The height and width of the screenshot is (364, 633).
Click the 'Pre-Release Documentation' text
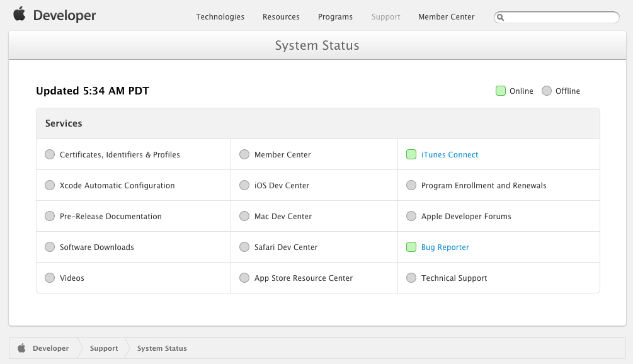pos(111,216)
